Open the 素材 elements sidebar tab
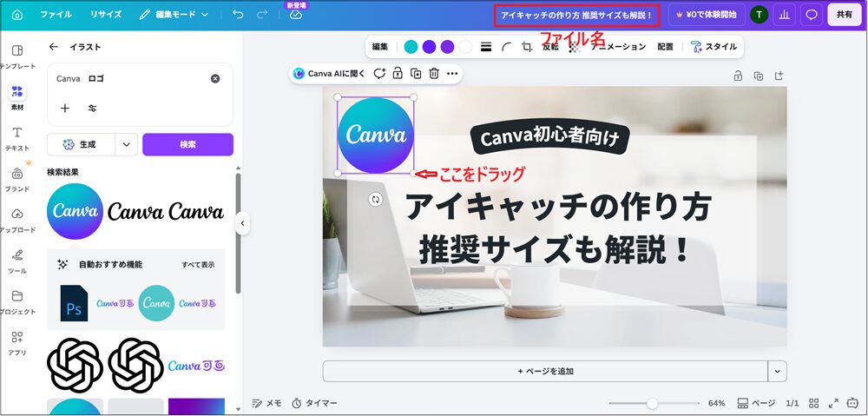This screenshot has height=416, width=868. [x=17, y=97]
